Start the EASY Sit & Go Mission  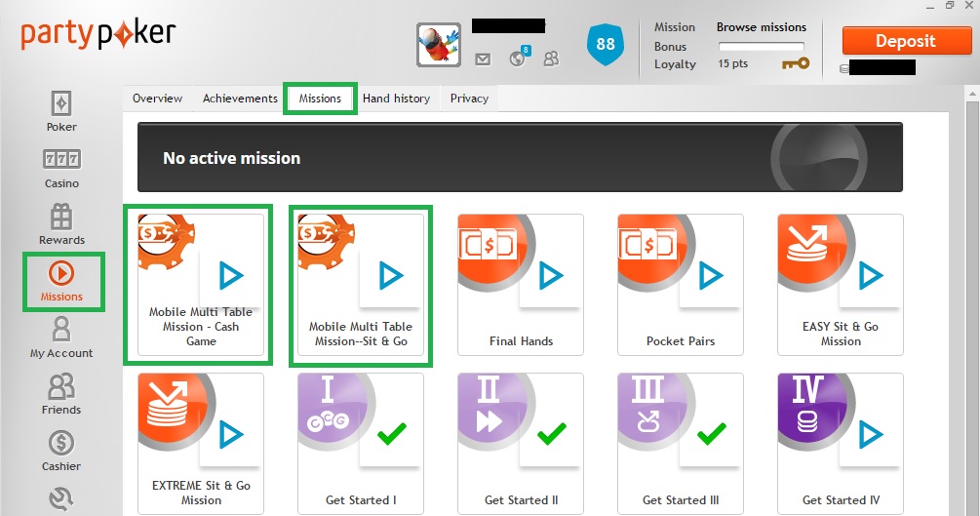[x=871, y=276]
